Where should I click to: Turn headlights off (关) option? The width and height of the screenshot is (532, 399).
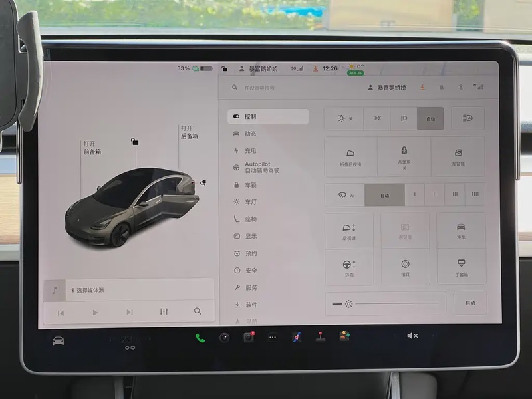tap(344, 118)
